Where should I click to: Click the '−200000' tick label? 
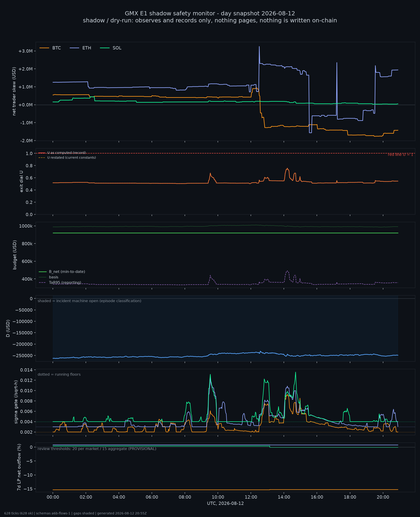click(23, 344)
